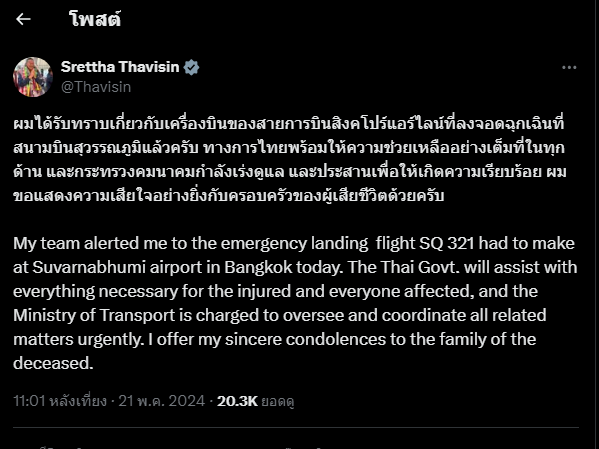This screenshot has width=599, height=449.
Task: Click the 20.3K view count
Action: tap(238, 401)
